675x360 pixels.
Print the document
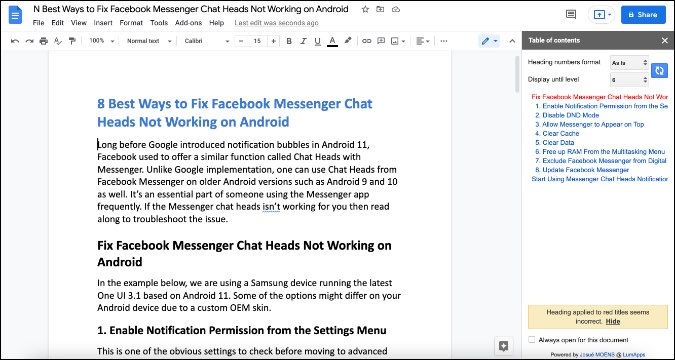tap(43, 41)
